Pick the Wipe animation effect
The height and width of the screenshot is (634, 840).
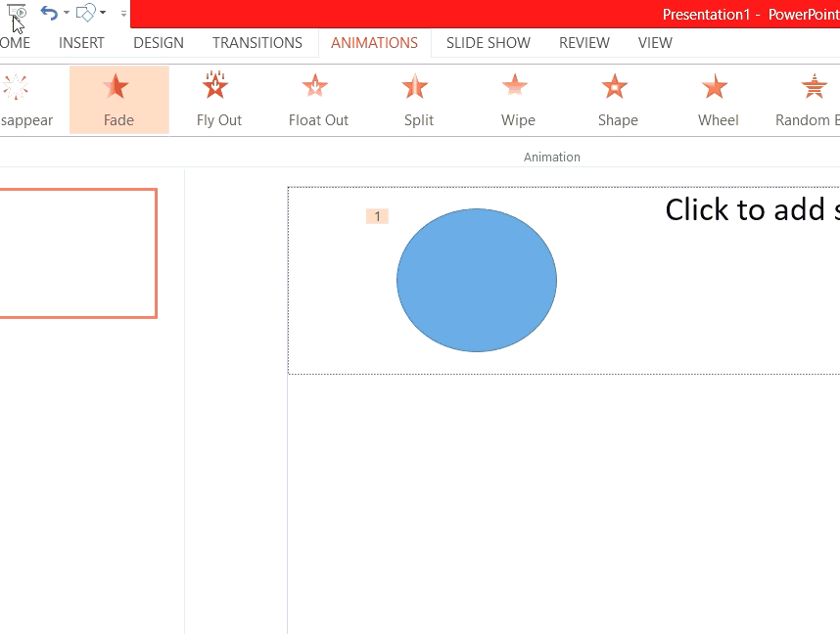[518, 100]
